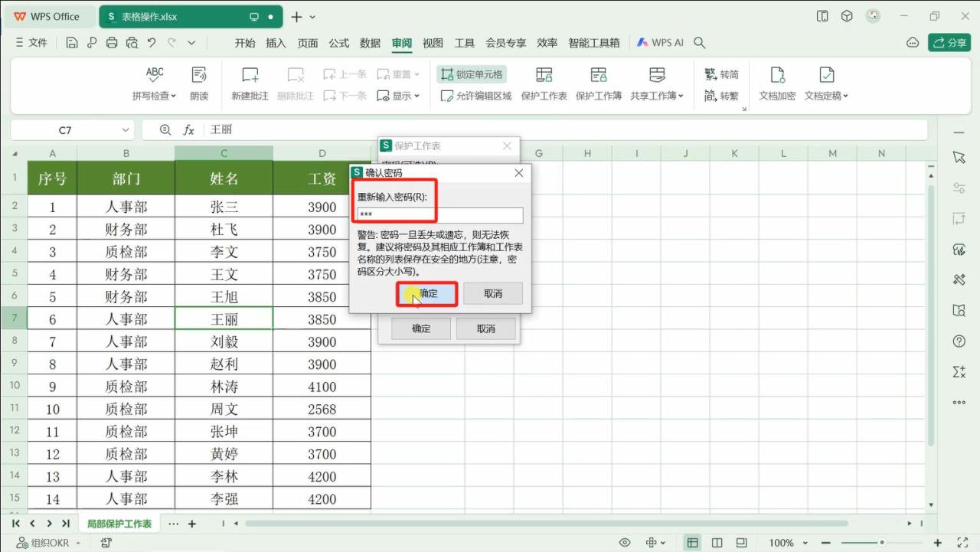980x552 pixels.
Task: Switch to the 视图 (View) tab
Action: [433, 43]
